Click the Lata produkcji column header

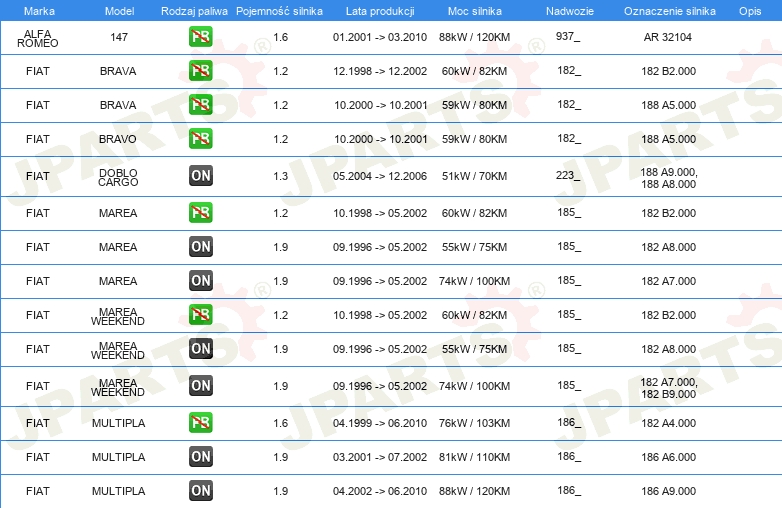pyautogui.click(x=380, y=11)
